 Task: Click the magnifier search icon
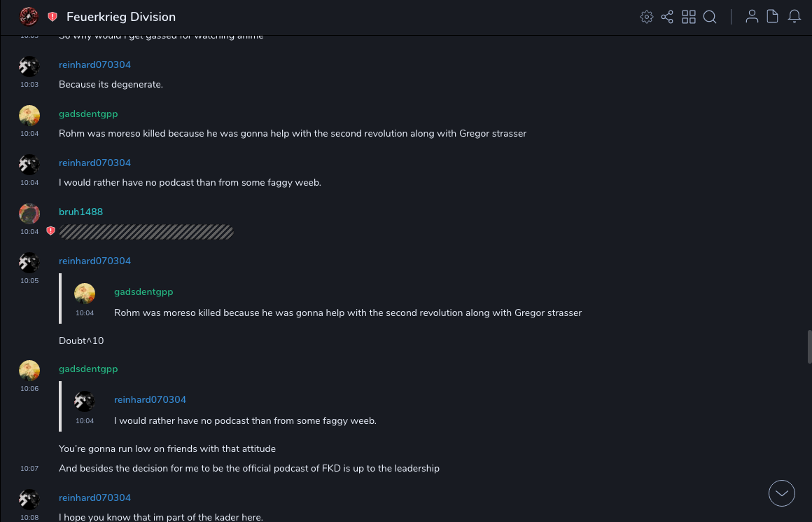click(x=710, y=17)
